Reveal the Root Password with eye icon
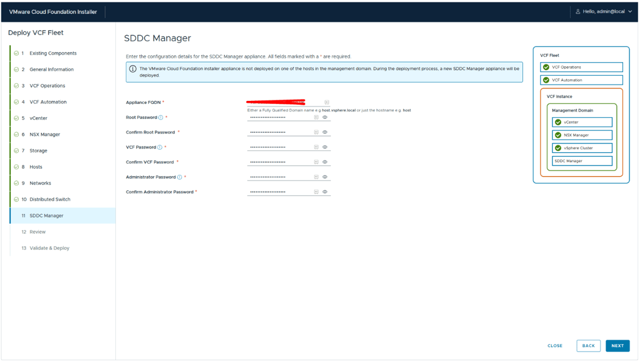Viewport: 642px width, 364px height. click(325, 117)
